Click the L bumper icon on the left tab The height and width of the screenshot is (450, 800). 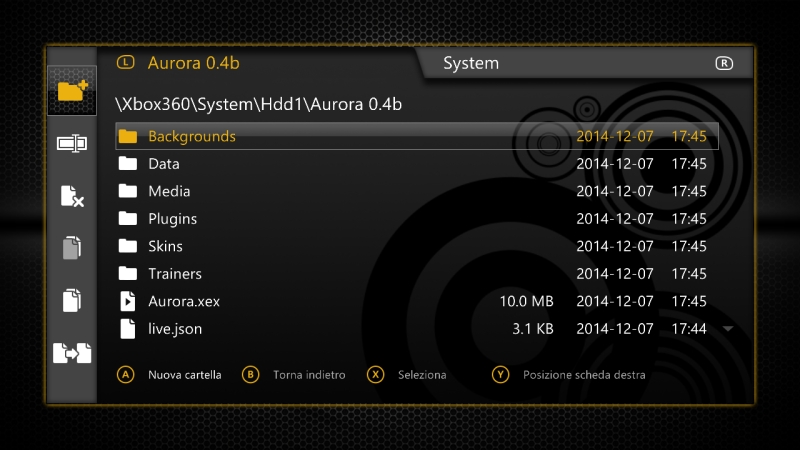[x=125, y=62]
